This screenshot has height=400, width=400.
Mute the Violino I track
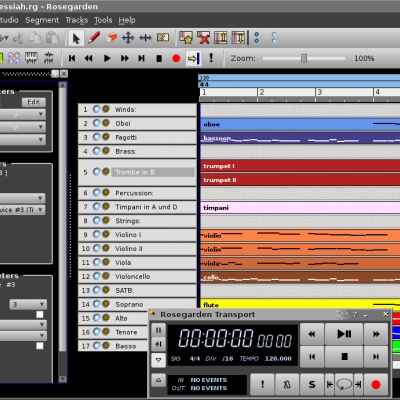(x=97, y=234)
